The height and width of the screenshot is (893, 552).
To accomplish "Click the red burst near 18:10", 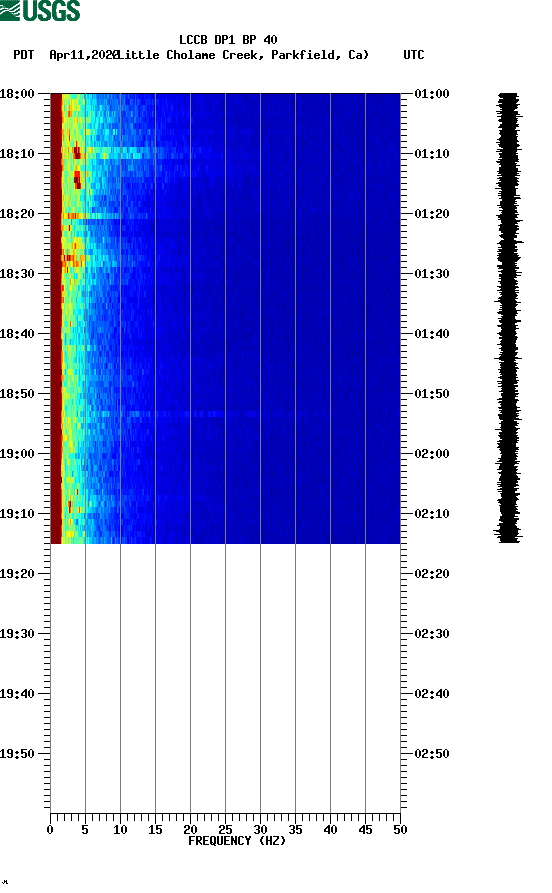I will (77, 153).
